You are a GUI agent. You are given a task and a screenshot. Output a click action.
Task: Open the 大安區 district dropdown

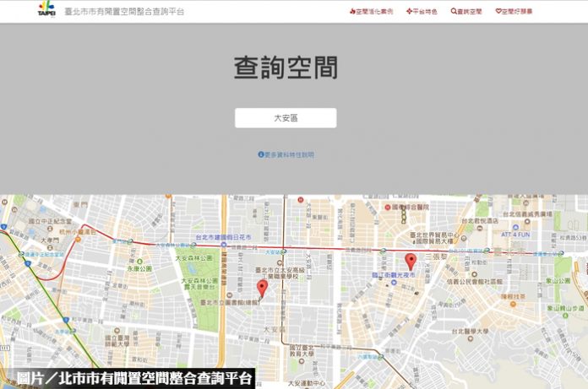(x=286, y=118)
